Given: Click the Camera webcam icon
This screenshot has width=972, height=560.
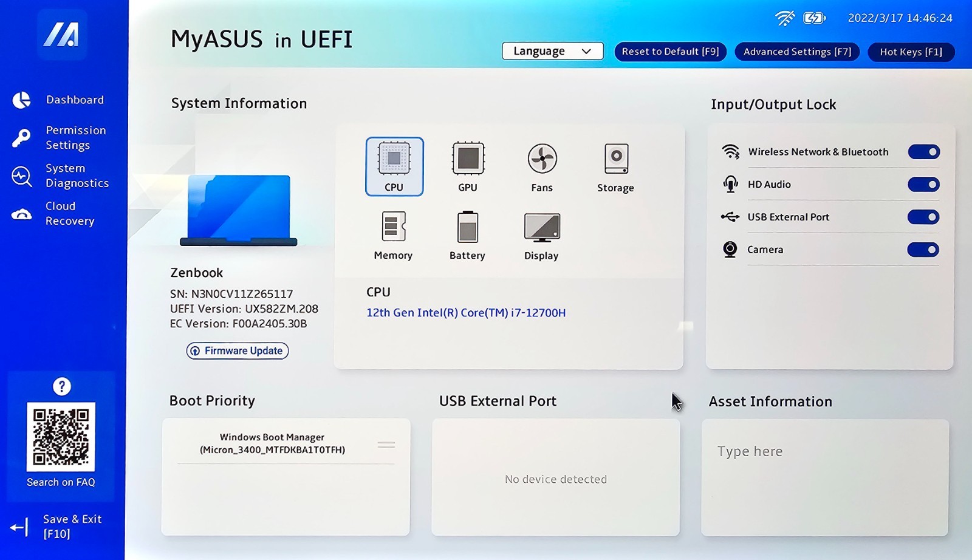Looking at the screenshot, I should pyautogui.click(x=730, y=250).
